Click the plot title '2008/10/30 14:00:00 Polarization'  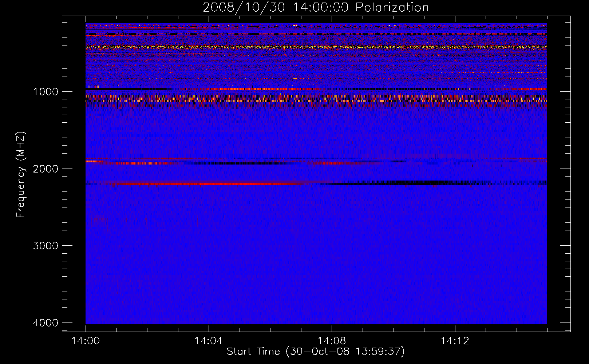coord(316,7)
